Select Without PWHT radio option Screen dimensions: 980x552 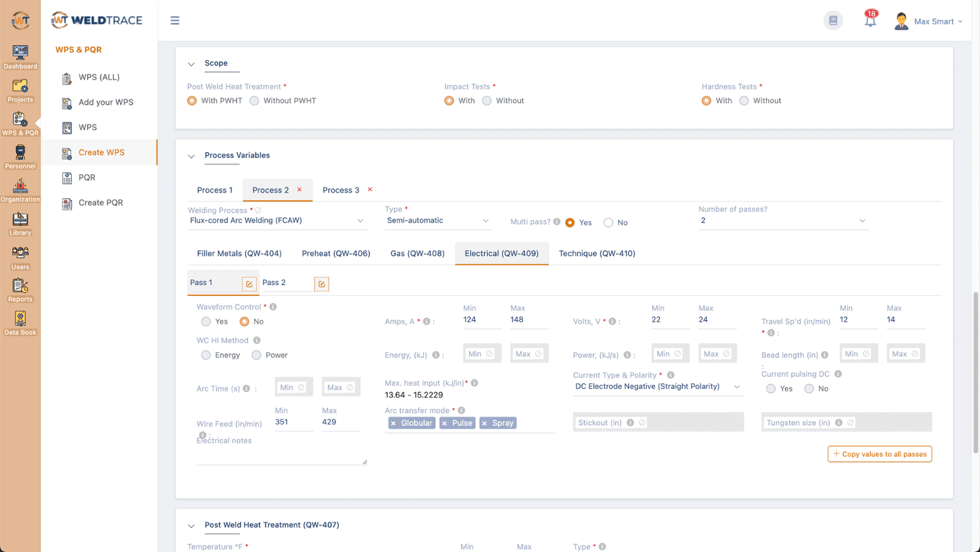pyautogui.click(x=255, y=100)
